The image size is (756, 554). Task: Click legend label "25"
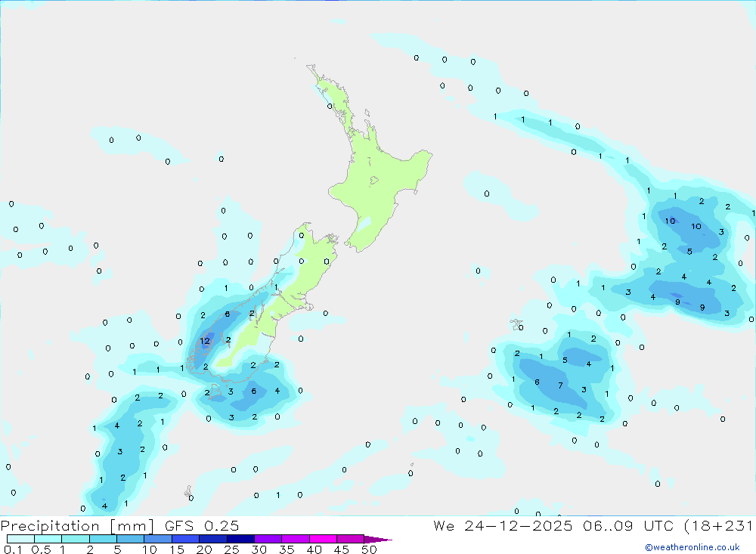click(x=232, y=549)
